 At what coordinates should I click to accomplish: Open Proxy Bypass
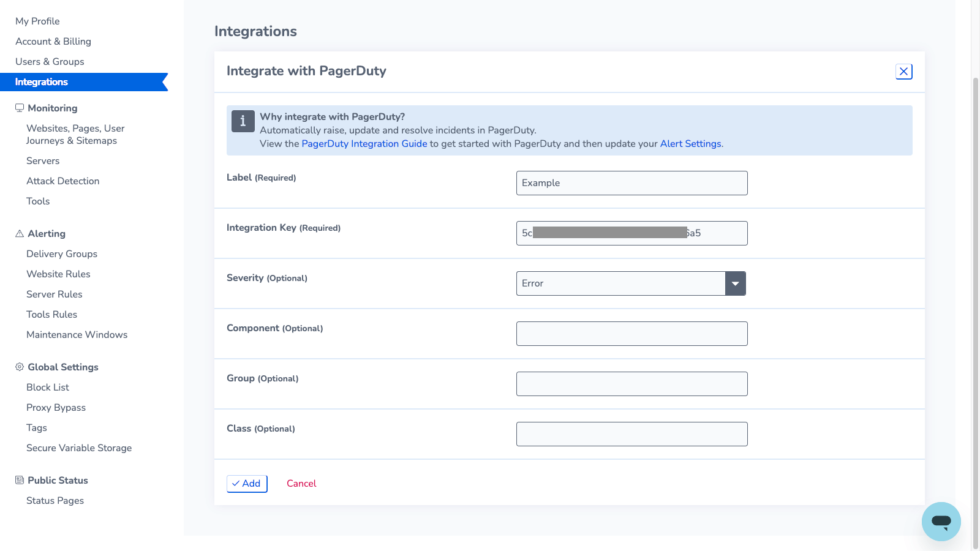click(x=56, y=408)
